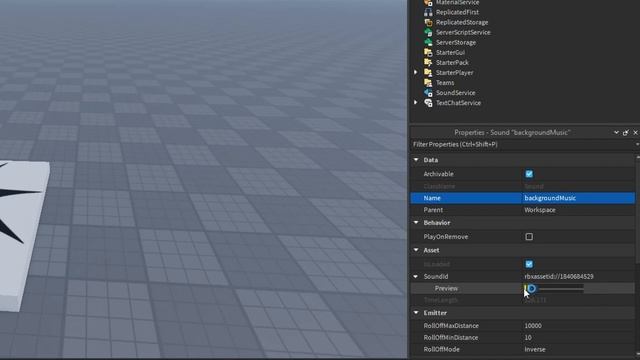Click the ReplicatedFirst service icon
The width and height of the screenshot is (640, 360).
tap(428, 12)
